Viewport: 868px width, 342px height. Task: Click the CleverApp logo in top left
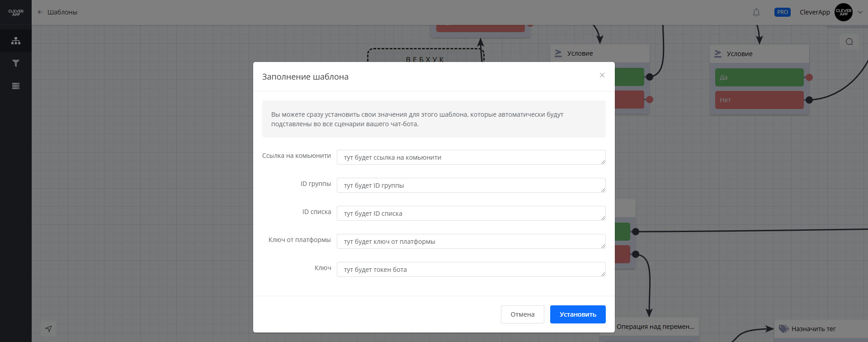[x=16, y=13]
